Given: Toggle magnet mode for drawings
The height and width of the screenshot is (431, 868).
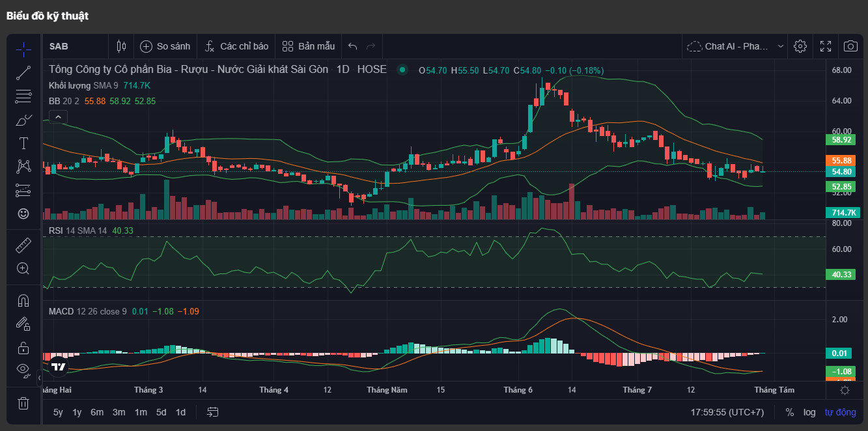Looking at the screenshot, I should [x=23, y=300].
